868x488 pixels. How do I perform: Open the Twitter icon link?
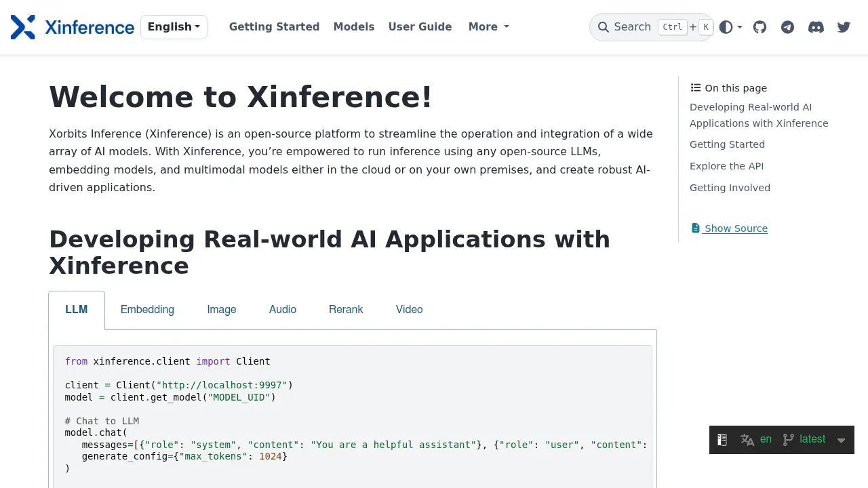pos(844,27)
